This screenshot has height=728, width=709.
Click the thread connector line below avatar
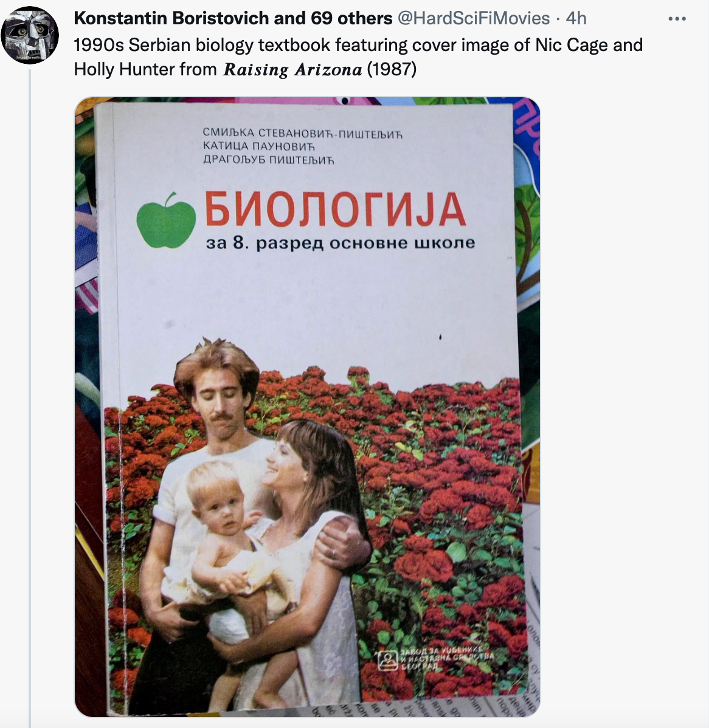(30, 399)
